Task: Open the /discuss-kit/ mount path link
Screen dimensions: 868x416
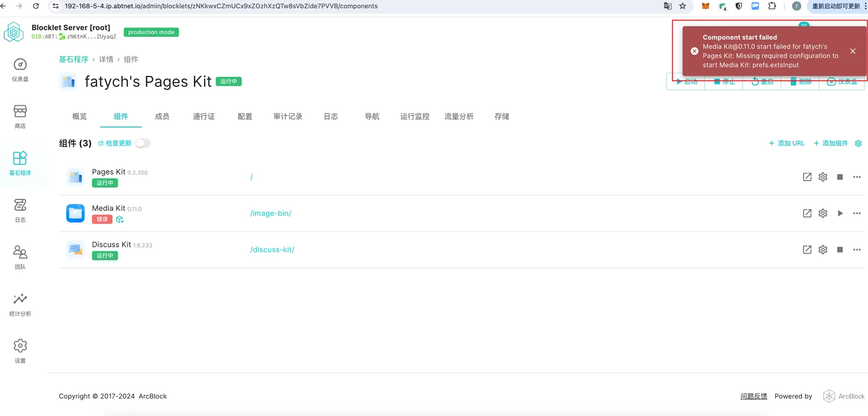Action: point(272,249)
